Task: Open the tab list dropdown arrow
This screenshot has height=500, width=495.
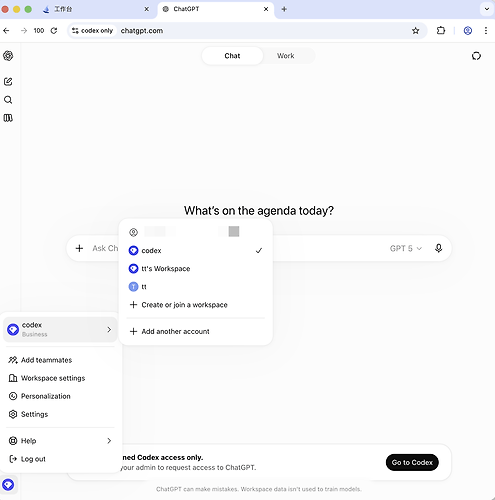Action: pos(487,9)
